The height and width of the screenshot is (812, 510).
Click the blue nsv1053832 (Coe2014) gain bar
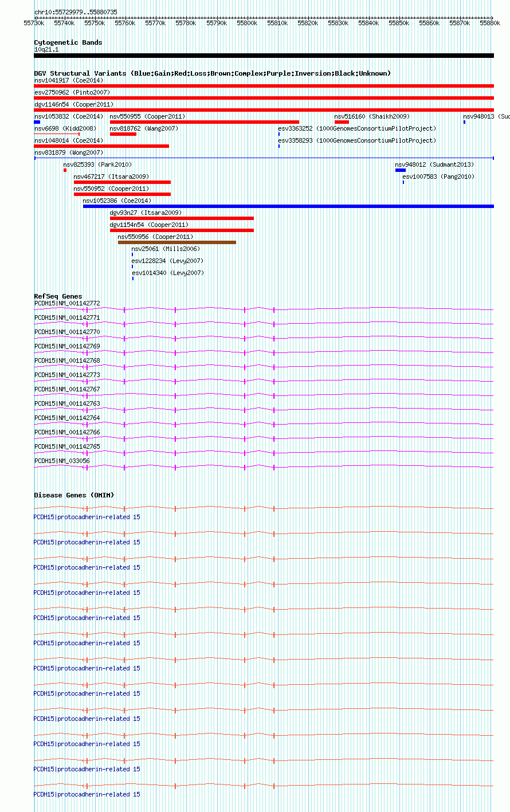click(37, 122)
